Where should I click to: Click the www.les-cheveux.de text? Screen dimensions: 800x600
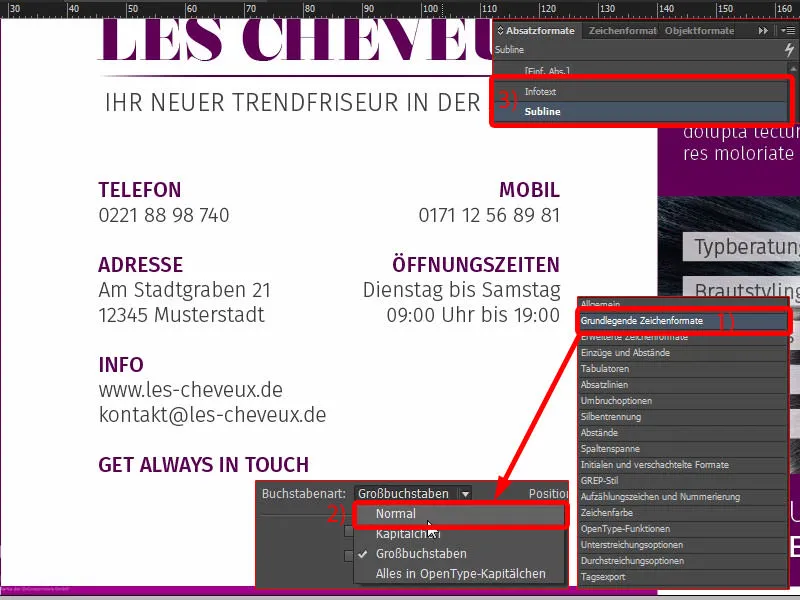[190, 390]
